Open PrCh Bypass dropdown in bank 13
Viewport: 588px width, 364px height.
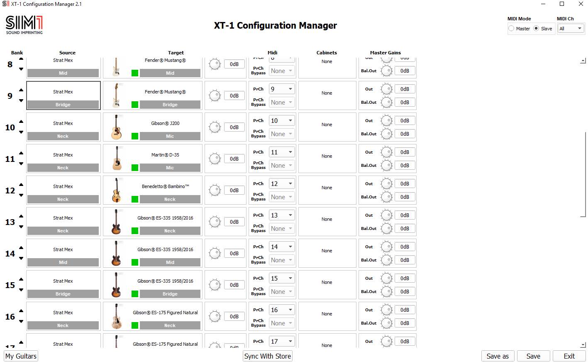[x=282, y=228]
